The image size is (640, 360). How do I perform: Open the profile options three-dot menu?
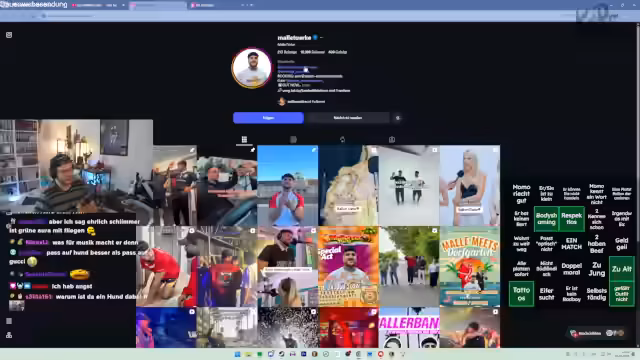pyautogui.click(x=322, y=38)
